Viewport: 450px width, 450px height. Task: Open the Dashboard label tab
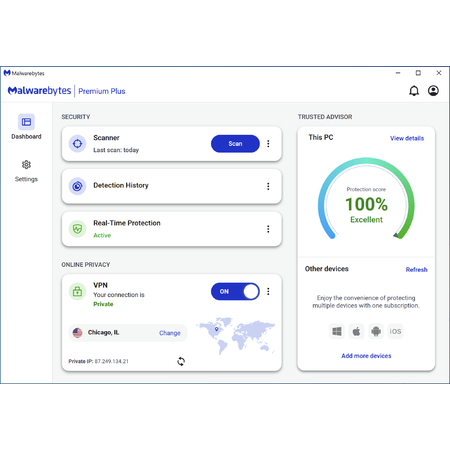pyautogui.click(x=26, y=136)
